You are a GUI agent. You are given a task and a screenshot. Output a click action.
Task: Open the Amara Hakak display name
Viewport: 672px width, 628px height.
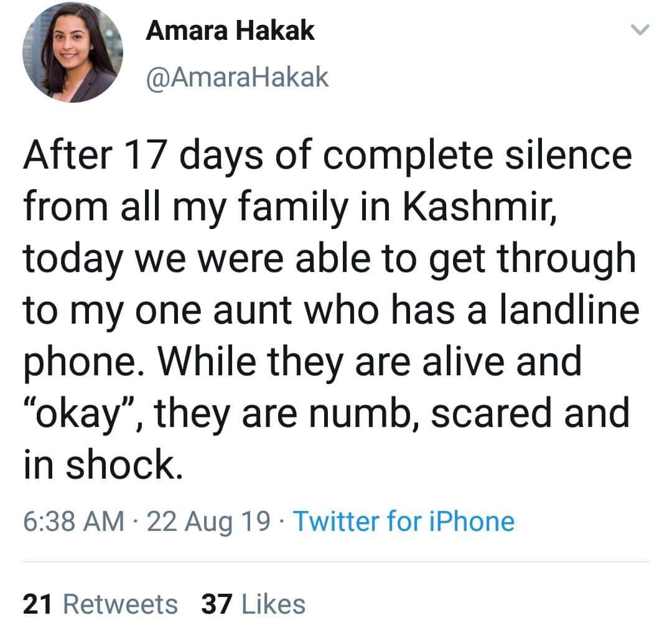[230, 30]
